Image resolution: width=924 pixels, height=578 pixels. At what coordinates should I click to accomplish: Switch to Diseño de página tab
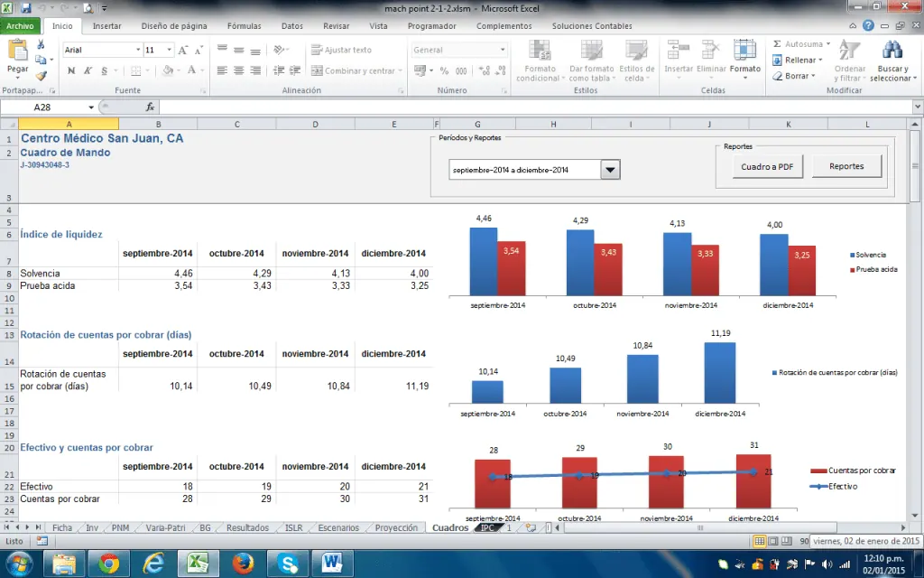(174, 26)
